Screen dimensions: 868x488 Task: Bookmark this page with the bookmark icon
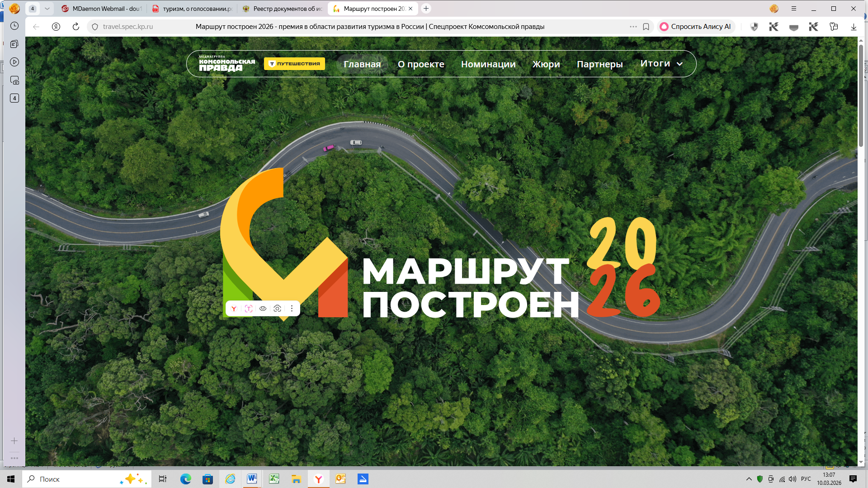coord(646,27)
